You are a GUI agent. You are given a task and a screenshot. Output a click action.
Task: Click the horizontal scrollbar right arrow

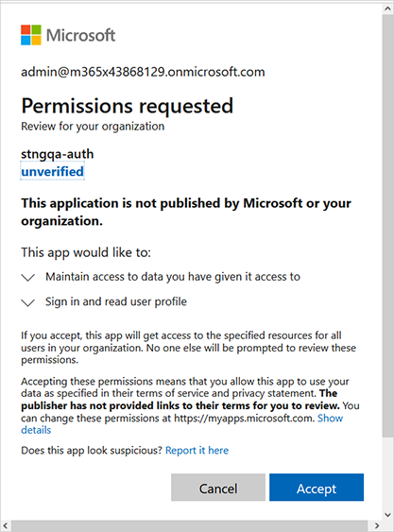[x=376, y=526]
